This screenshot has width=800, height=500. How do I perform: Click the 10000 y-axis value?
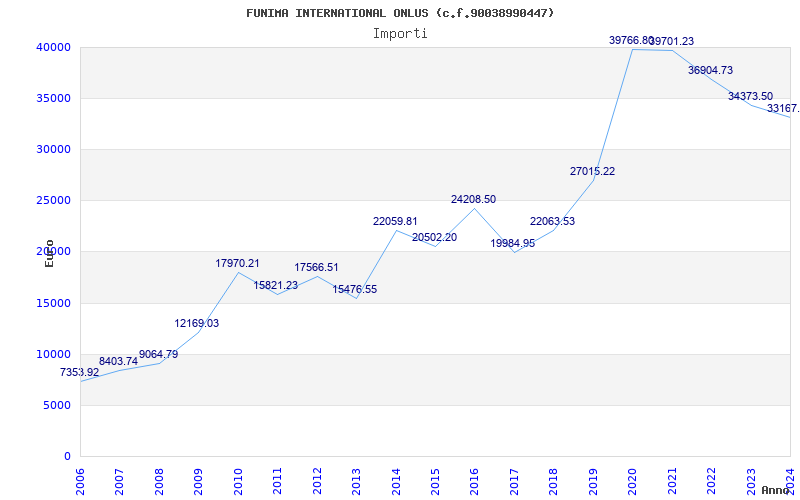coord(53,355)
